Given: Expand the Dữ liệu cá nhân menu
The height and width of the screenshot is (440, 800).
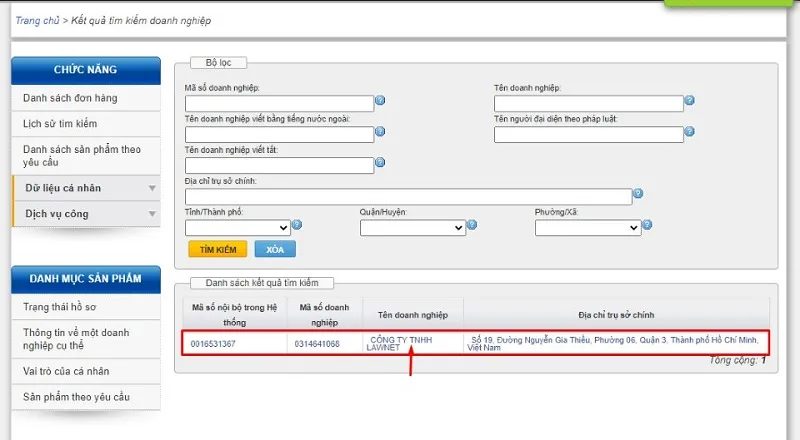Looking at the screenshot, I should [x=86, y=188].
